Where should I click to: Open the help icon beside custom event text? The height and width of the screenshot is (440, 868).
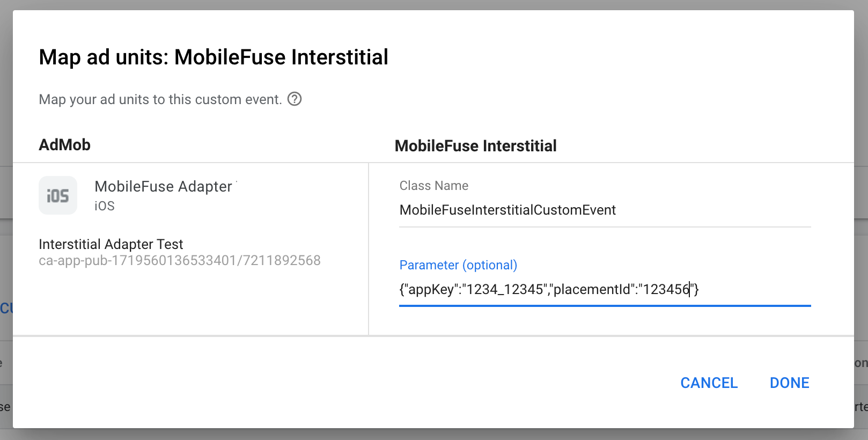pyautogui.click(x=295, y=99)
